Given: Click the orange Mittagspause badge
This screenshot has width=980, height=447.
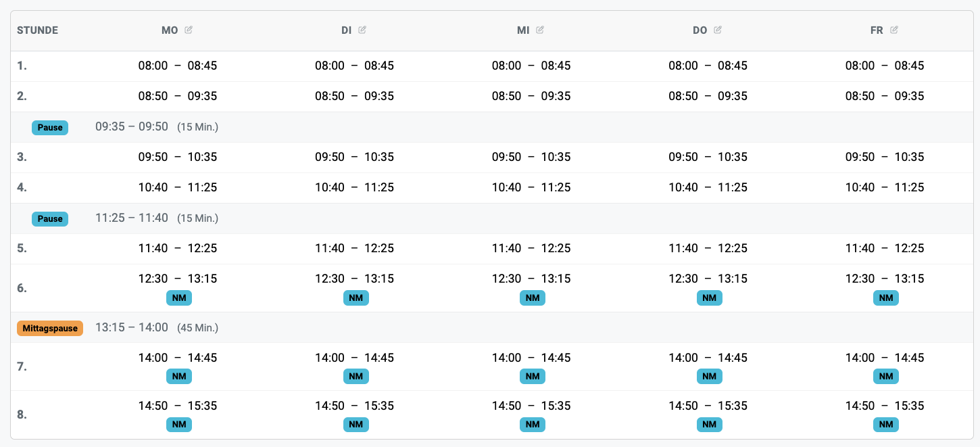Looking at the screenshot, I should pos(50,328).
